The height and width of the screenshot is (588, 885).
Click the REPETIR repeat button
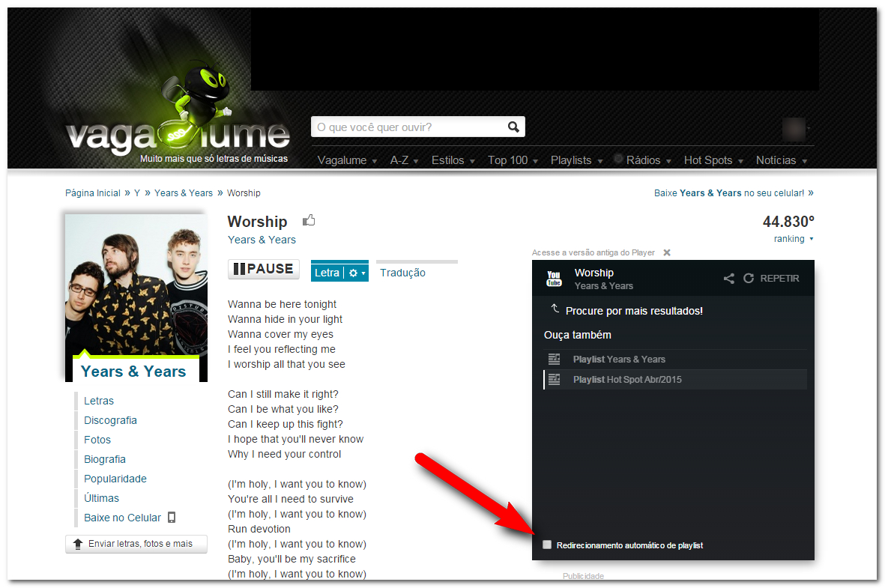[x=771, y=278]
